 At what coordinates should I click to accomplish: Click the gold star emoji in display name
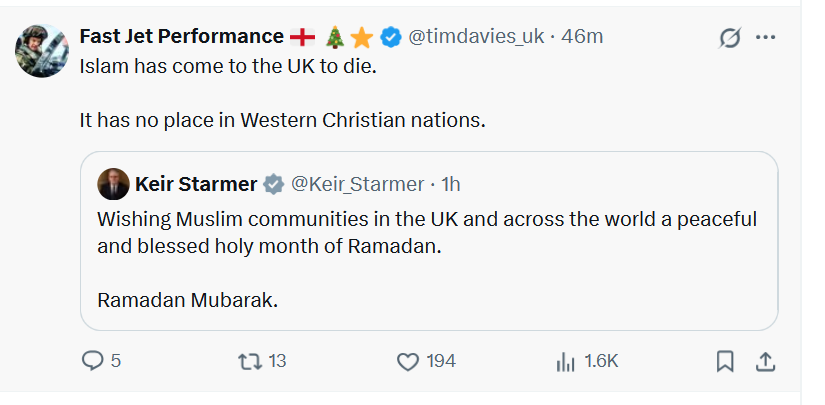[362, 37]
